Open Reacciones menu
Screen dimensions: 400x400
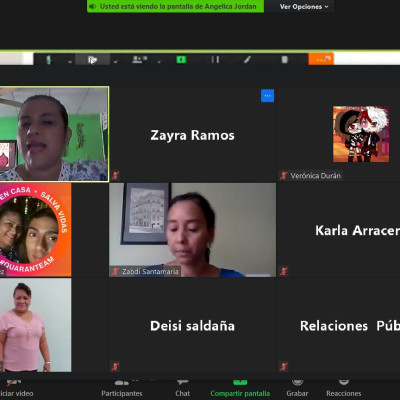(344, 389)
